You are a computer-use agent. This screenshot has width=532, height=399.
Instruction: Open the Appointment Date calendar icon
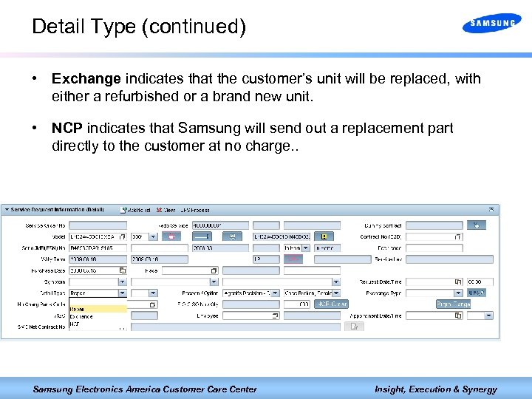458,316
